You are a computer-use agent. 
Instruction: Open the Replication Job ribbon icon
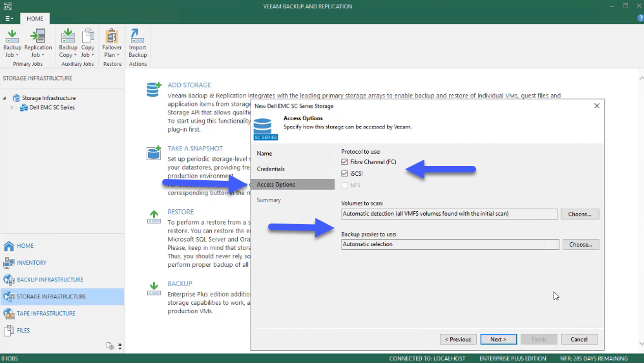[x=37, y=36]
